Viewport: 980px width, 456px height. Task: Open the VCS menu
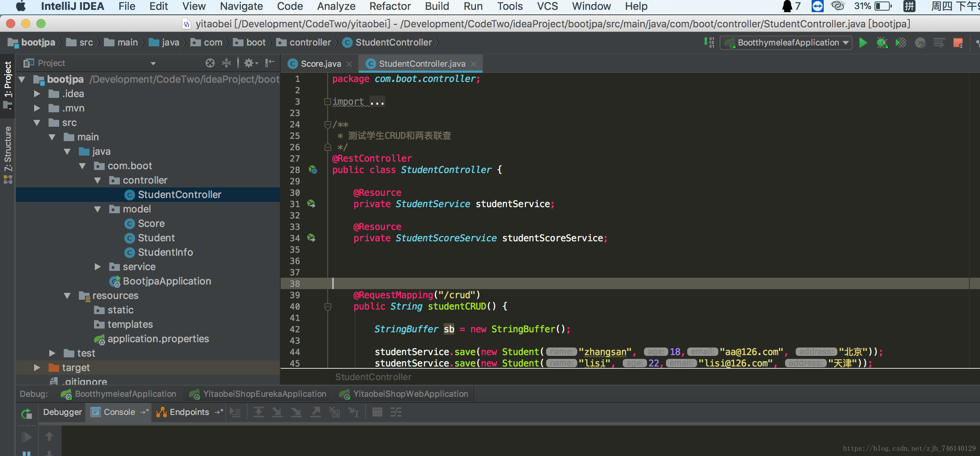click(x=547, y=6)
